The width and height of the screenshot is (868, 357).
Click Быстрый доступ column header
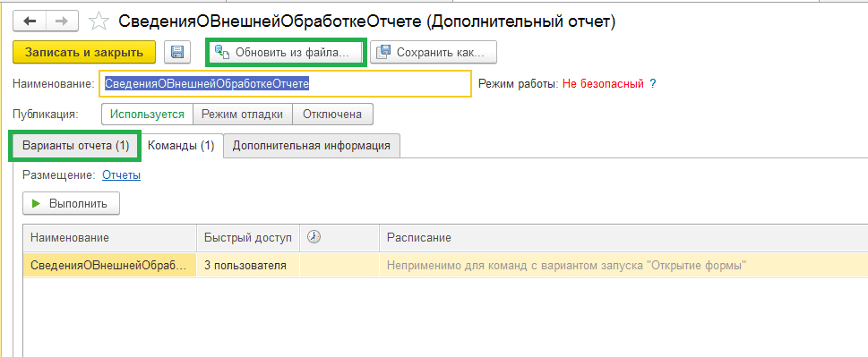pos(248,237)
